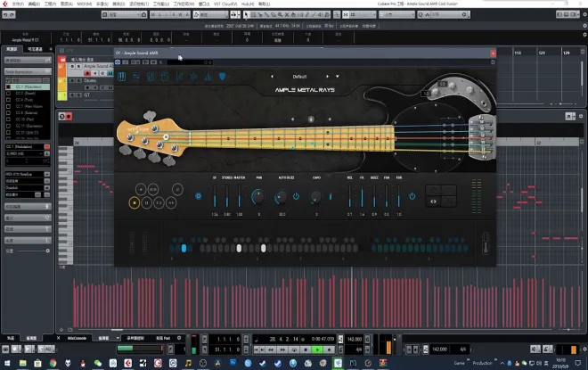Open the MIDI menu in Cubase menu bar

[x=85, y=4]
